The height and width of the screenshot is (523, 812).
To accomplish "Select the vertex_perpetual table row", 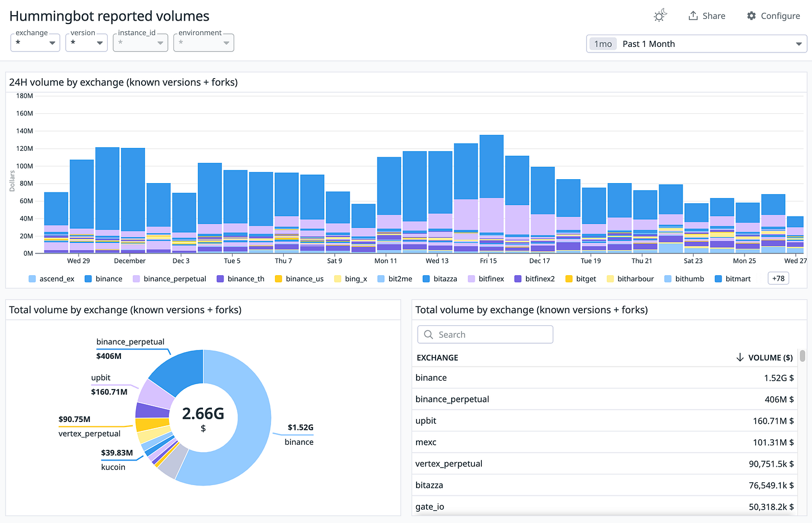I will [605, 464].
